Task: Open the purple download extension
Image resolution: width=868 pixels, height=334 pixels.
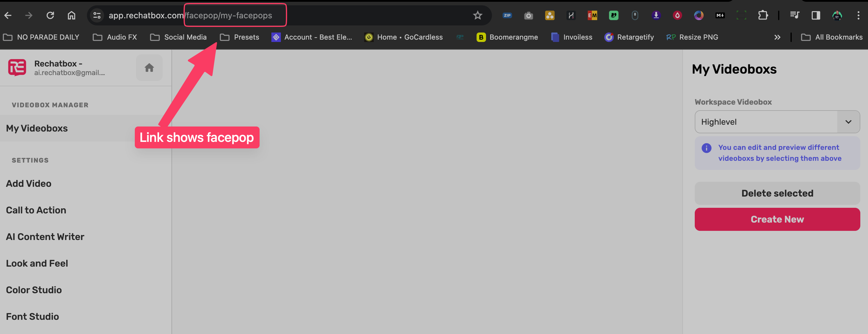Action: [x=656, y=15]
